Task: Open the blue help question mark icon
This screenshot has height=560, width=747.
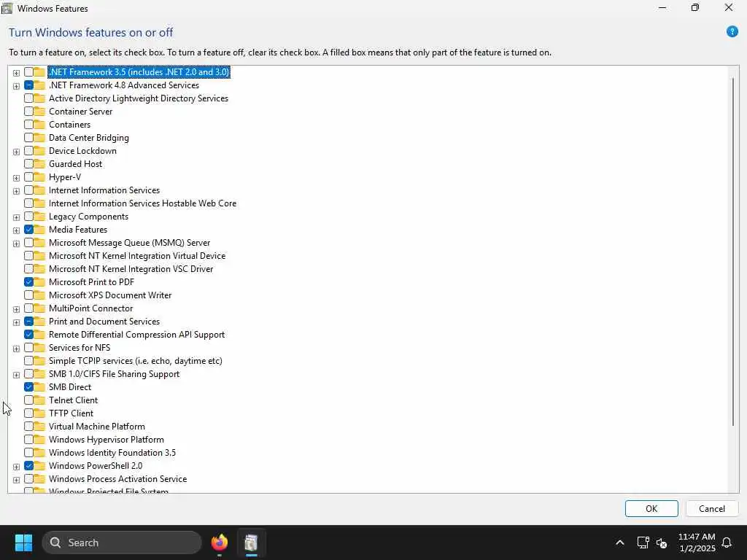Action: pyautogui.click(x=732, y=32)
